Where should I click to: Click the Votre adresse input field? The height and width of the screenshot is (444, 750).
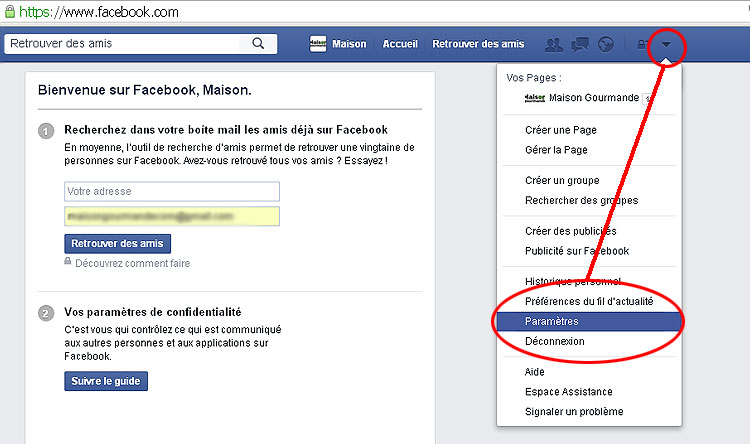coord(172,191)
